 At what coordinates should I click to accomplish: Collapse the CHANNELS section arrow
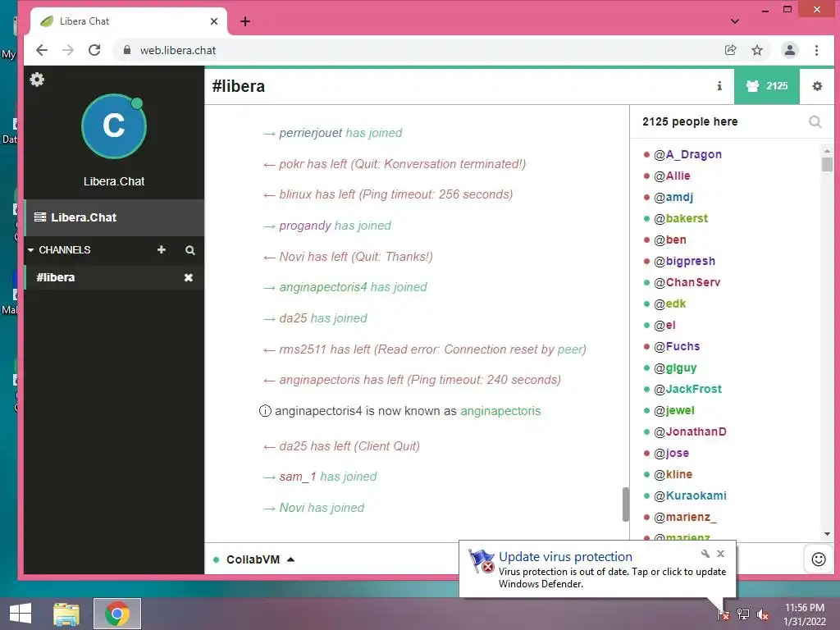[30, 250]
